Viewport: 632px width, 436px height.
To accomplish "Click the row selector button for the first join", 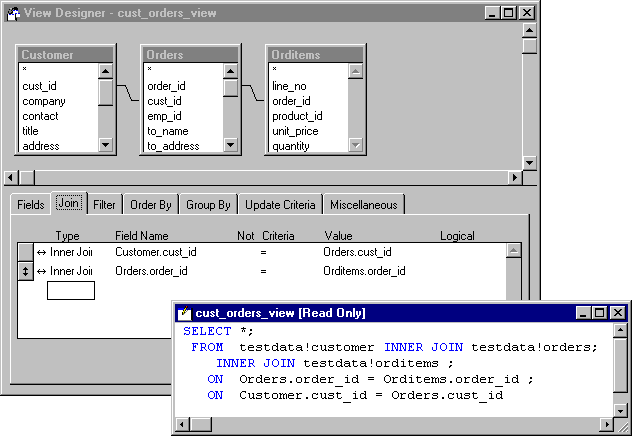I will (26, 253).
